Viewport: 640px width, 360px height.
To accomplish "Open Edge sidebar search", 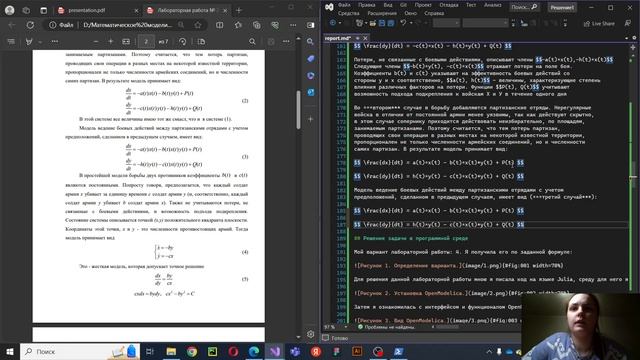I will click(x=310, y=42).
